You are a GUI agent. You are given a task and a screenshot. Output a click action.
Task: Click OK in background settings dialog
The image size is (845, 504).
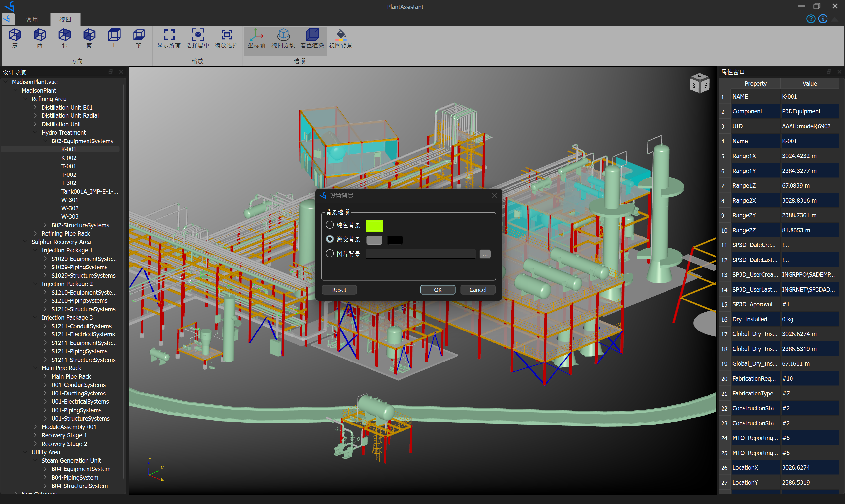pyautogui.click(x=438, y=290)
